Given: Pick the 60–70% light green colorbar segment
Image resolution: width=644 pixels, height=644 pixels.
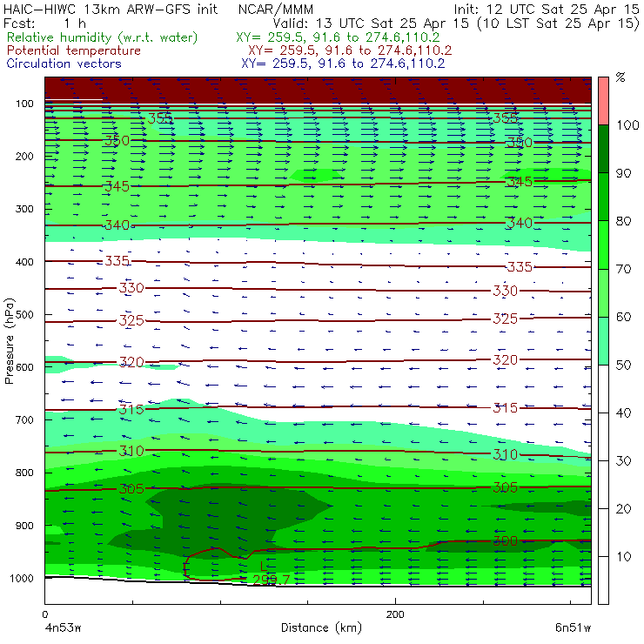Looking at the screenshot, I should [x=603, y=292].
